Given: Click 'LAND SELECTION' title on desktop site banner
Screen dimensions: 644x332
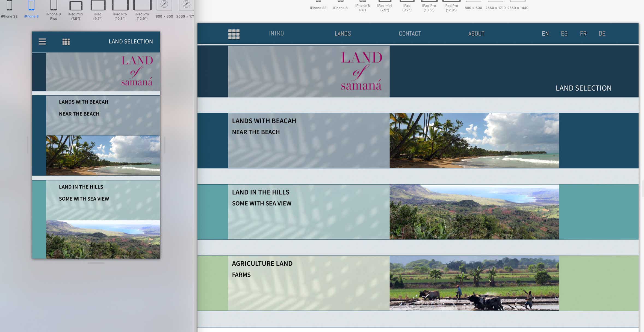Looking at the screenshot, I should coord(583,88).
